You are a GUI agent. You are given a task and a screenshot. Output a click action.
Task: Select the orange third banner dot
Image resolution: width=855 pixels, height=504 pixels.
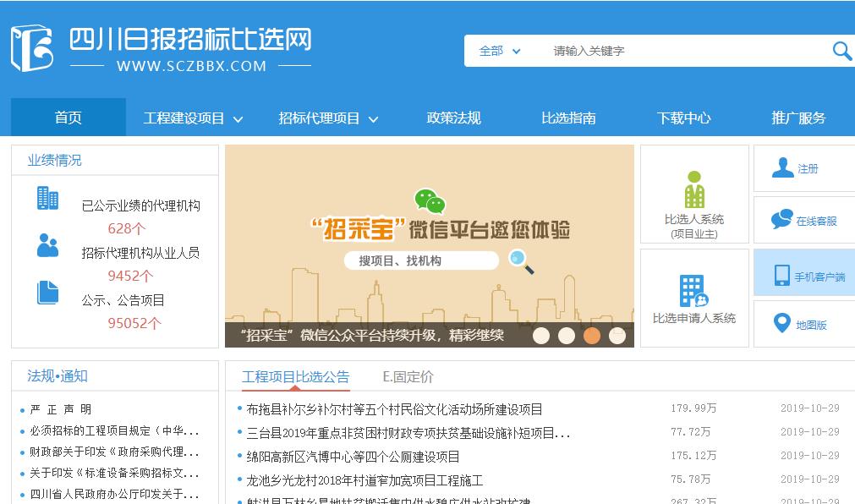pos(592,336)
